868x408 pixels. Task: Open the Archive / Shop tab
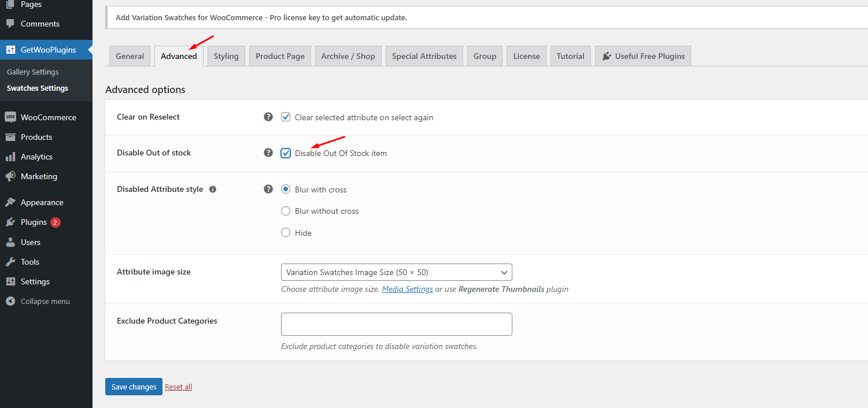(348, 56)
